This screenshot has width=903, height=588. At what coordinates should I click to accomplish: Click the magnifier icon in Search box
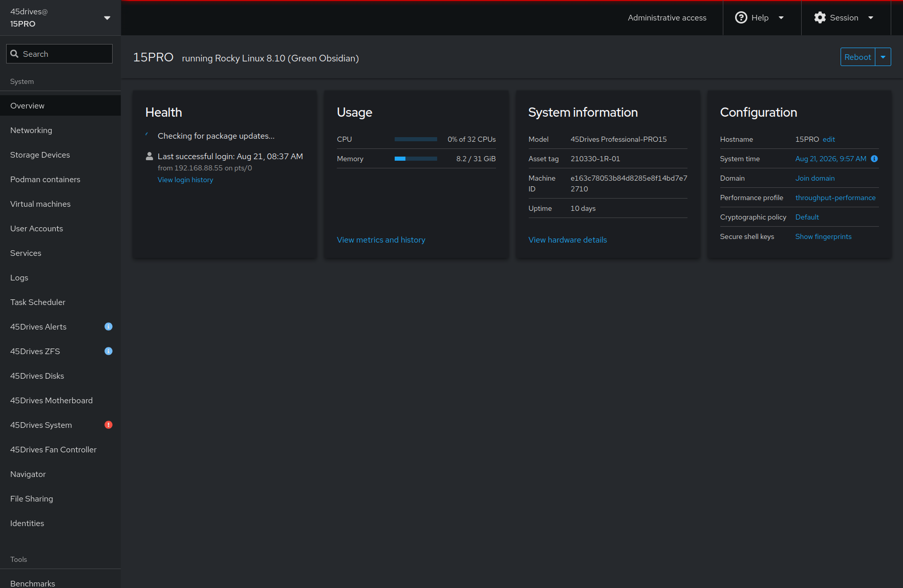14,54
